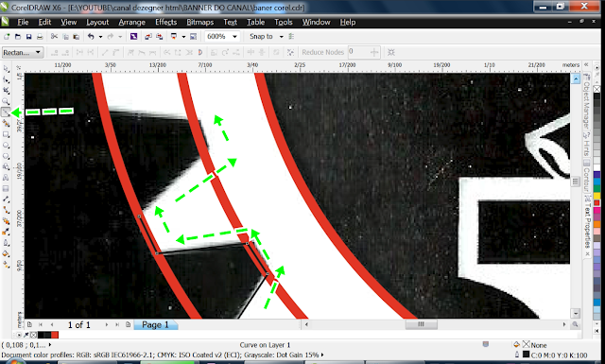Viewport: 605px width, 364px height.
Task: Open the Object Manager docker tab
Action: click(x=586, y=101)
